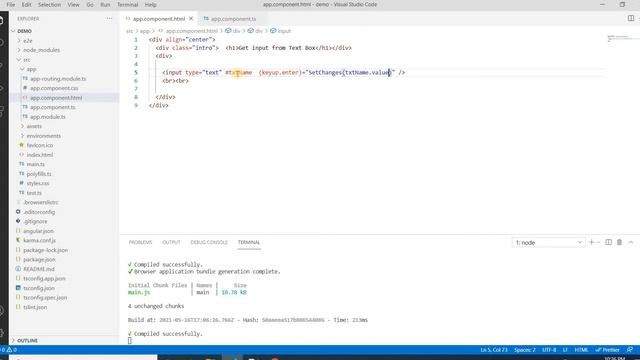Open app-routing.module.ts in explorer
Screen dimensions: 640x360
[x=58, y=79]
